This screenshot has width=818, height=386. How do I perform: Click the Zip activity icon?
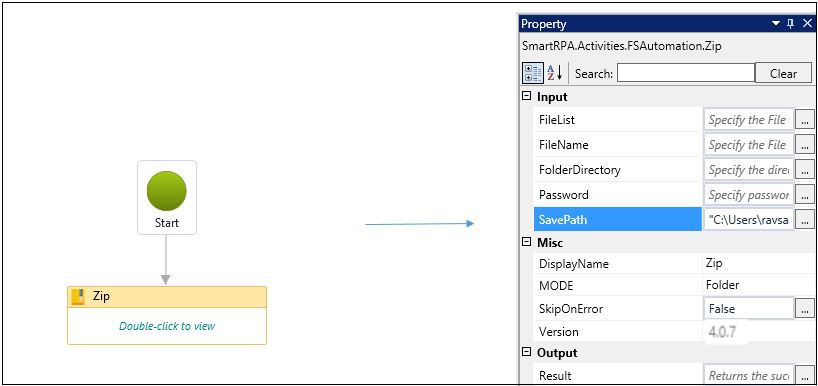tap(78, 297)
